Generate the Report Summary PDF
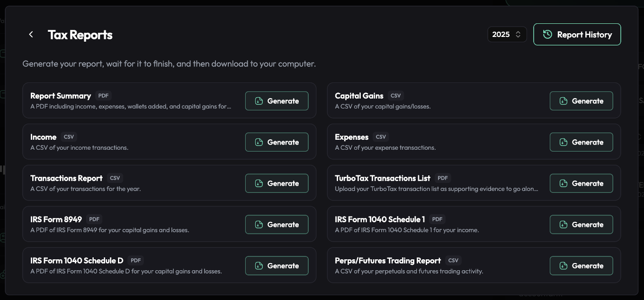 (277, 101)
